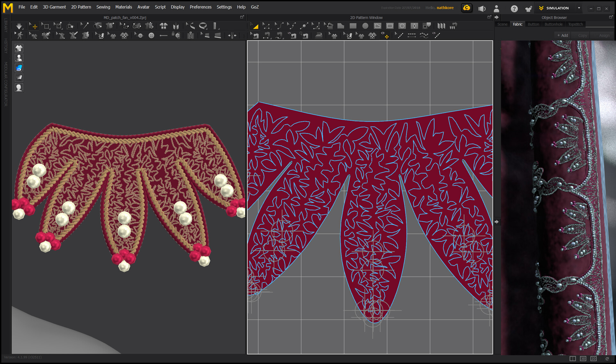Image resolution: width=616 pixels, height=364 pixels.
Task: Select the Simulate tool in the 3D toolbar
Action: pos(19,26)
